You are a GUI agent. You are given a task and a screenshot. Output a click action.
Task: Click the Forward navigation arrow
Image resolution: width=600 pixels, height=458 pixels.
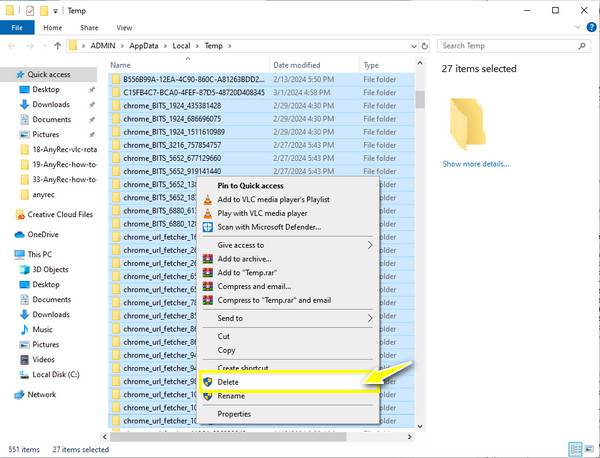point(30,46)
